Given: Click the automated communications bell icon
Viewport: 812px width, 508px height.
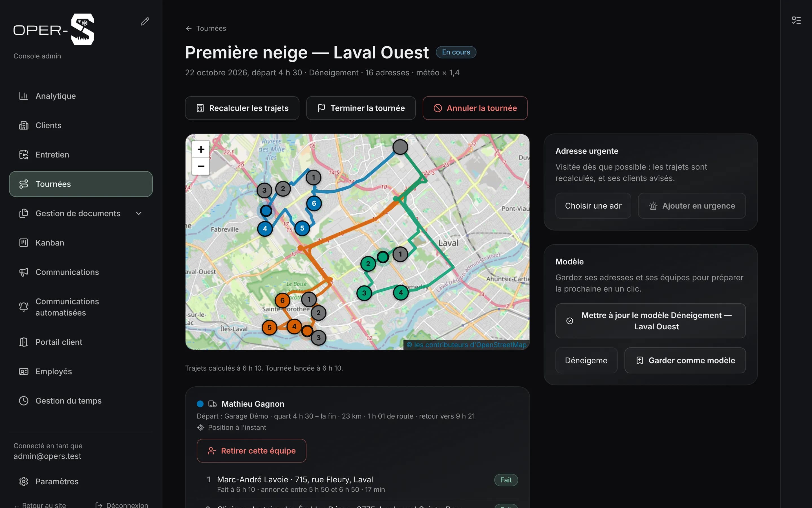Looking at the screenshot, I should point(23,307).
